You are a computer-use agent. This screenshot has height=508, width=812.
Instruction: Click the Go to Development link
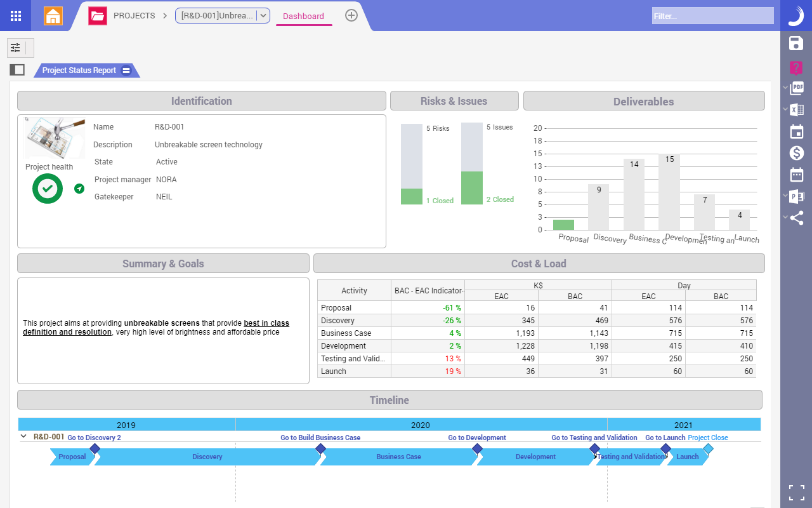pos(477,438)
